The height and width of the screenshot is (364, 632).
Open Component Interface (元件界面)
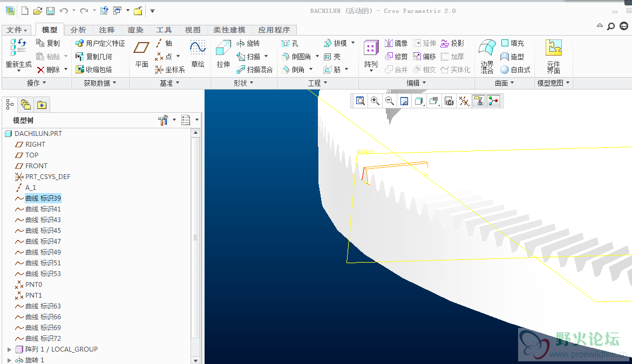pos(553,57)
